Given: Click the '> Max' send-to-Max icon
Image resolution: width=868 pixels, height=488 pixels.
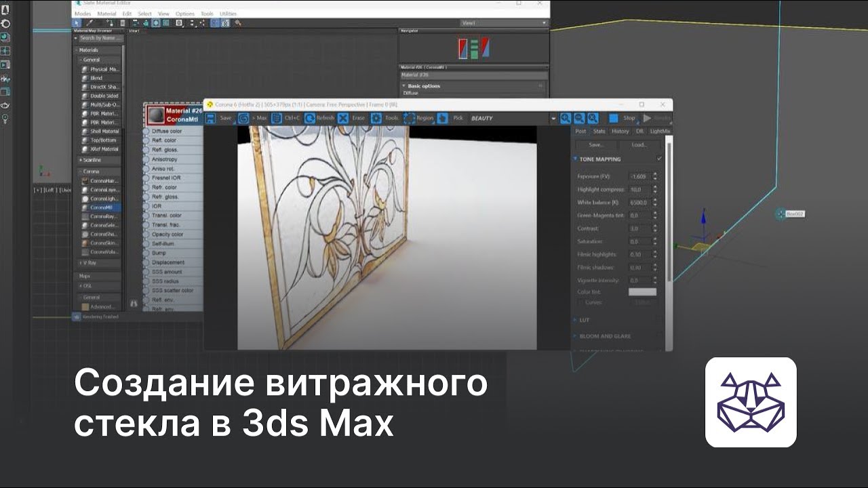Looking at the screenshot, I should (243, 118).
